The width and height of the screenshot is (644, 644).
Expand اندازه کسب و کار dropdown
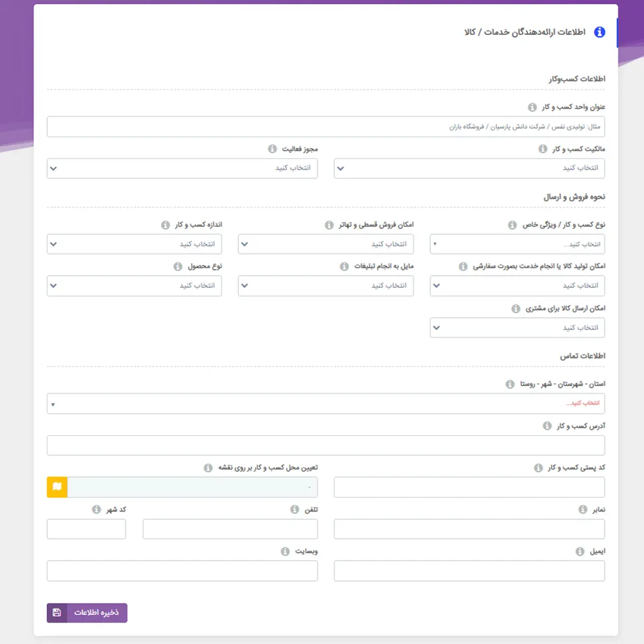point(134,244)
